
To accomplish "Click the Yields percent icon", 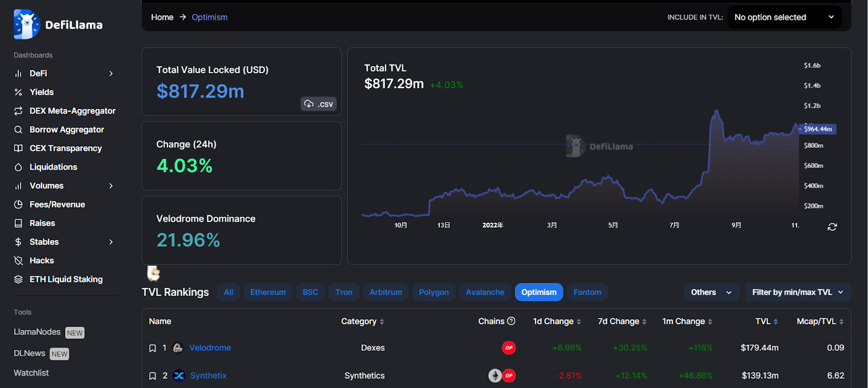I will (x=18, y=92).
